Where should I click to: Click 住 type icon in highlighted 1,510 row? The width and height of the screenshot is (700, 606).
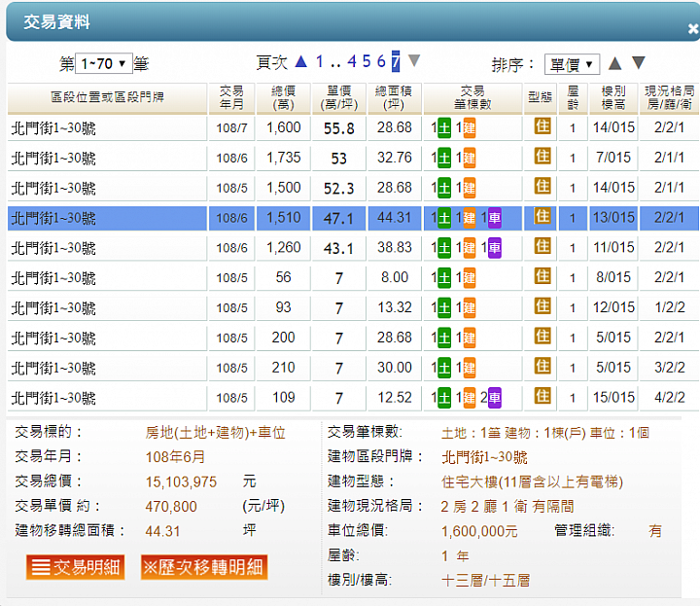click(542, 216)
